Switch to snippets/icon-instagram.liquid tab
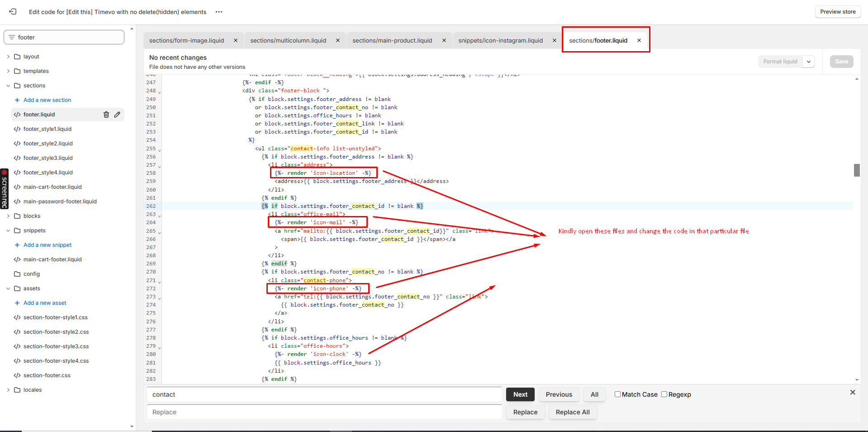Image resolution: width=868 pixels, height=432 pixels. click(x=500, y=40)
